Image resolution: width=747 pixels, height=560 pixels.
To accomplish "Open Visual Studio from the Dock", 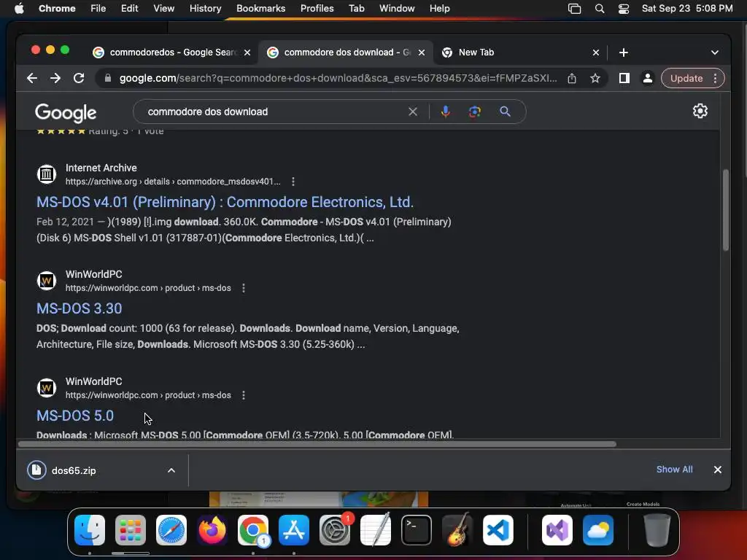I will pos(557,530).
